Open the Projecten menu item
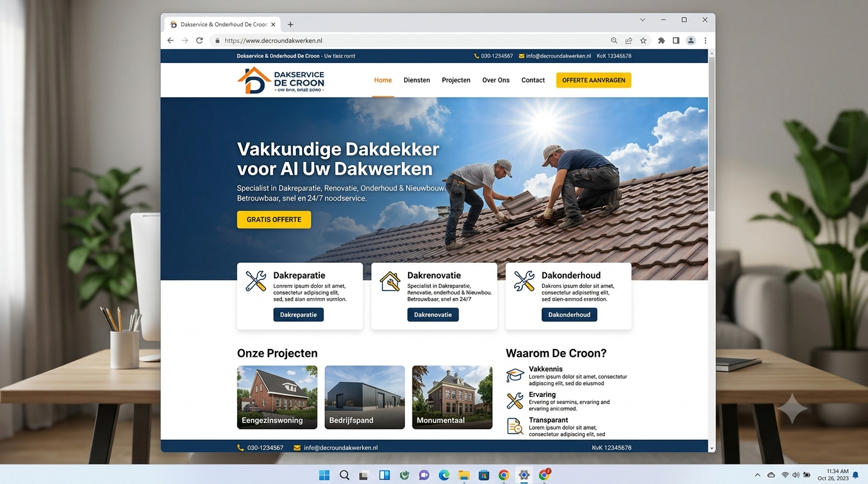The image size is (868, 484). coord(456,80)
